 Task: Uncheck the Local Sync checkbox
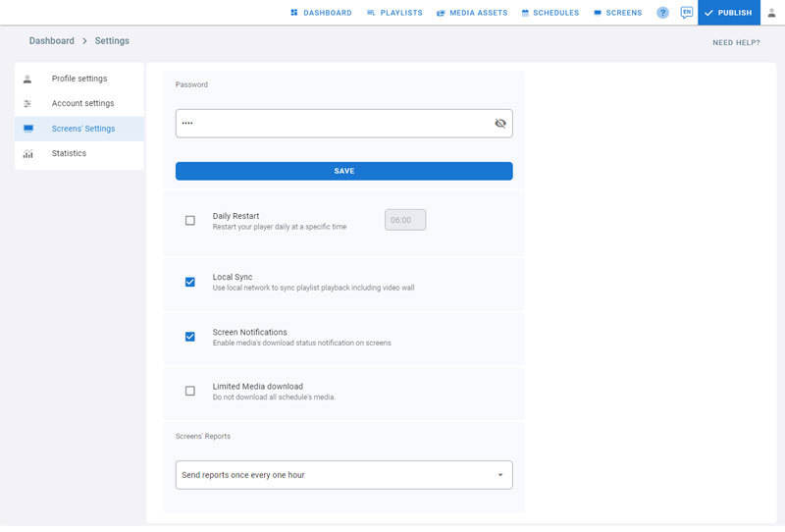point(190,282)
